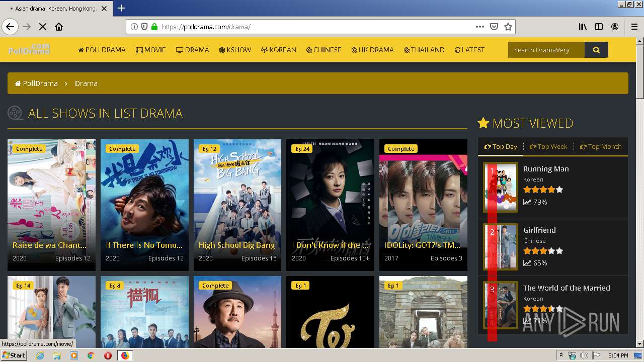Click Girlfriend thumbnail image
This screenshot has width=644, height=362.
pos(501,247)
